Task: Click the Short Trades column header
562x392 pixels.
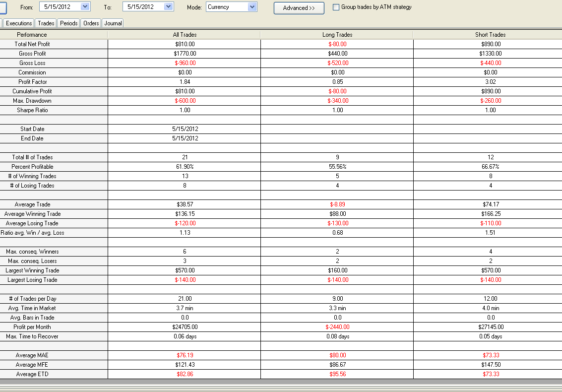Action: [490, 35]
